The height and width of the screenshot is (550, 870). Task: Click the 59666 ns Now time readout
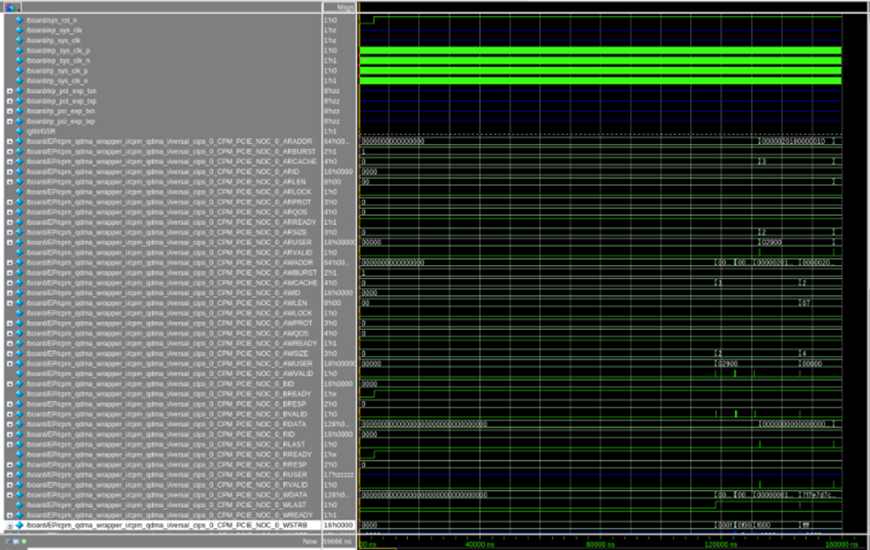(x=337, y=542)
